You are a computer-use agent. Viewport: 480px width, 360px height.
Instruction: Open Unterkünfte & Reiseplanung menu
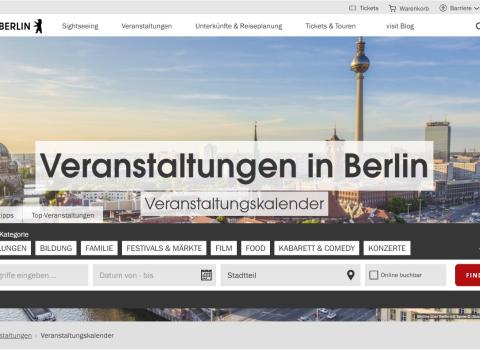coord(239,26)
